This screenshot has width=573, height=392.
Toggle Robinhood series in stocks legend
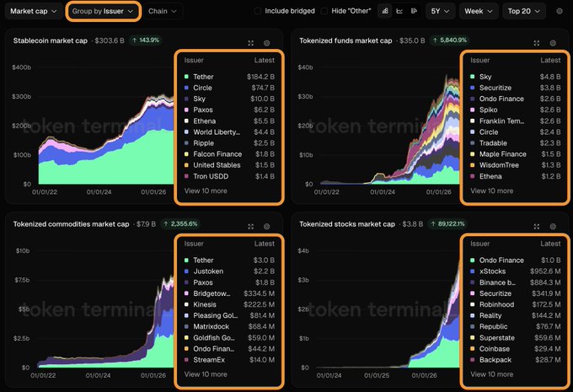coord(515,304)
